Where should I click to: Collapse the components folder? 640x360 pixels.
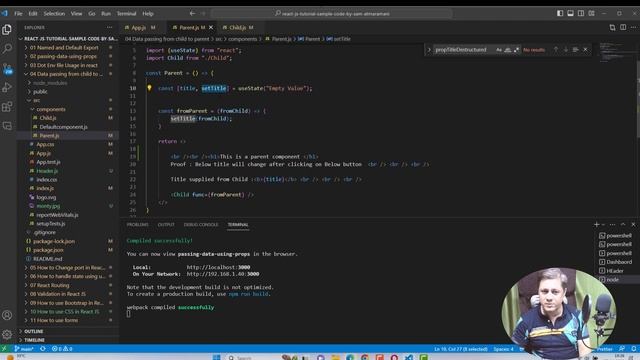(x=51, y=109)
